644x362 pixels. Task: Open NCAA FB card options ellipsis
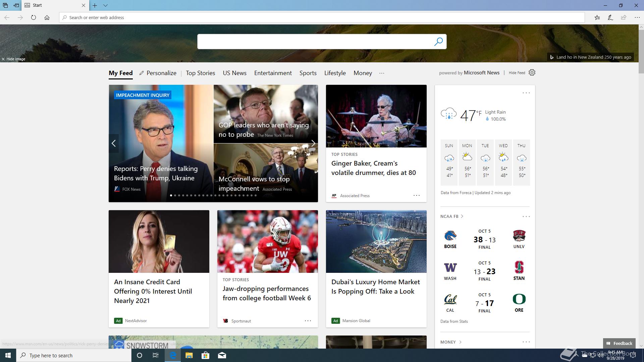(x=526, y=217)
